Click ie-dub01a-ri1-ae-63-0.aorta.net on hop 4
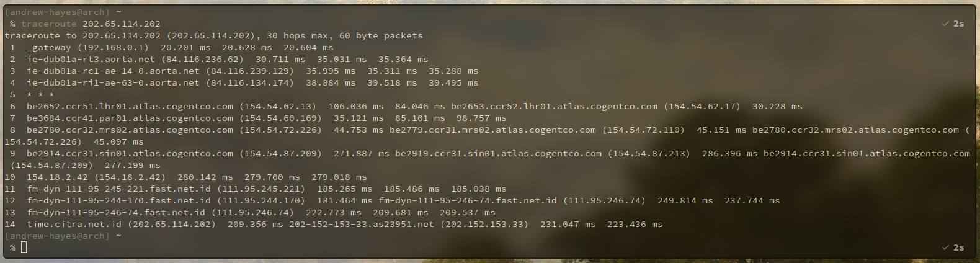 click(x=113, y=82)
